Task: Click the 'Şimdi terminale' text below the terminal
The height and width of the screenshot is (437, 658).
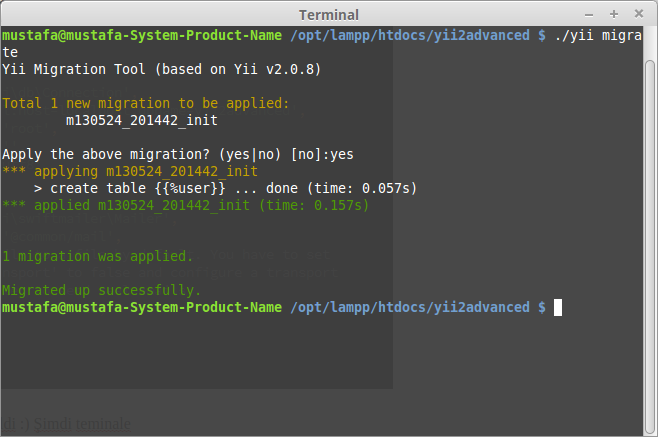Action: (82, 424)
